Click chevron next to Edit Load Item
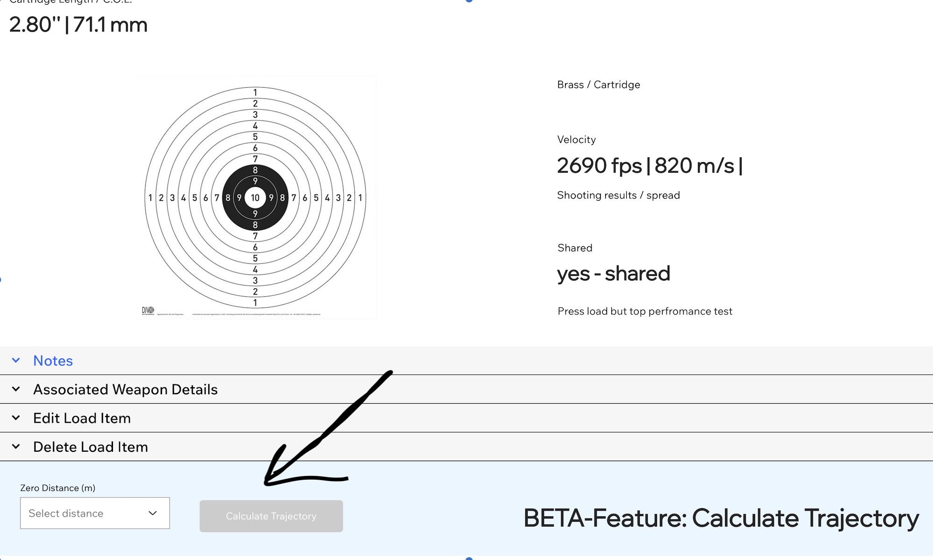Screen dimensions: 933x560 point(16,418)
